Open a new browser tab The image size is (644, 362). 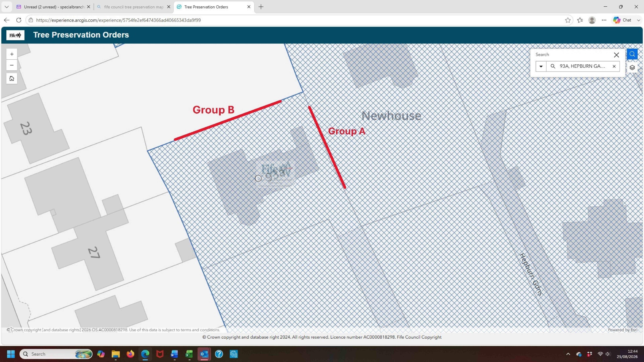tap(261, 7)
